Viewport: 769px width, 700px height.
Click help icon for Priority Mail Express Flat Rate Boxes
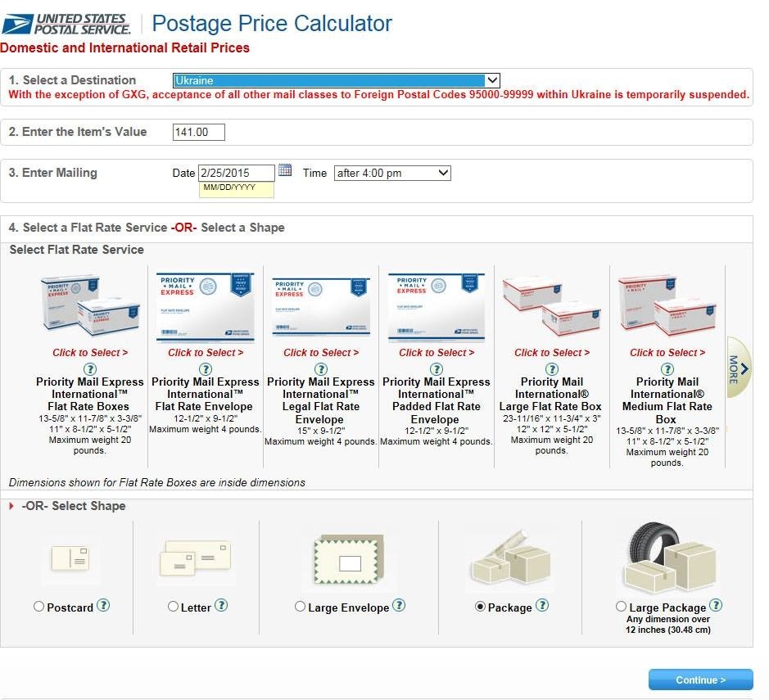pos(91,369)
